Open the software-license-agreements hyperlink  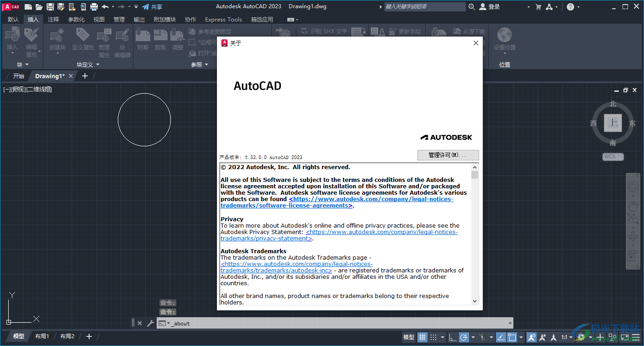click(x=337, y=202)
